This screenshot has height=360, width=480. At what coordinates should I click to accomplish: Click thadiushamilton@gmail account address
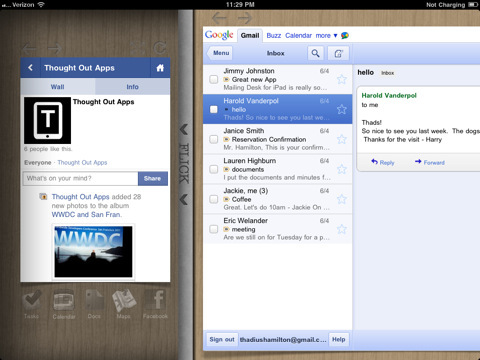click(x=283, y=340)
